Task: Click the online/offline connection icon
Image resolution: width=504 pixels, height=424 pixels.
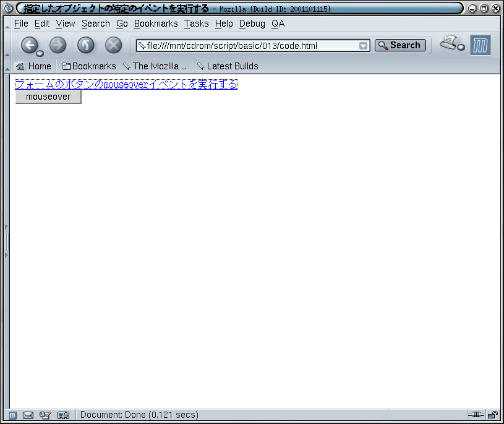Action: [x=476, y=415]
